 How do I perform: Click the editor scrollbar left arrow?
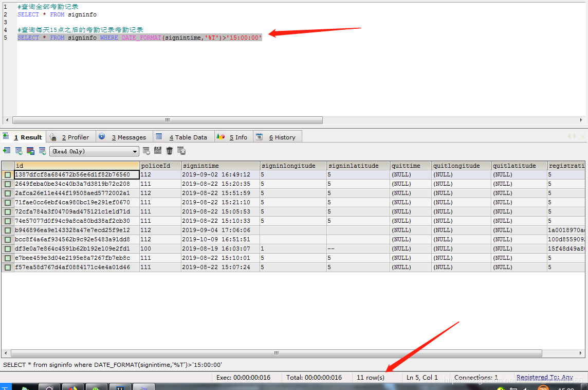(7, 120)
